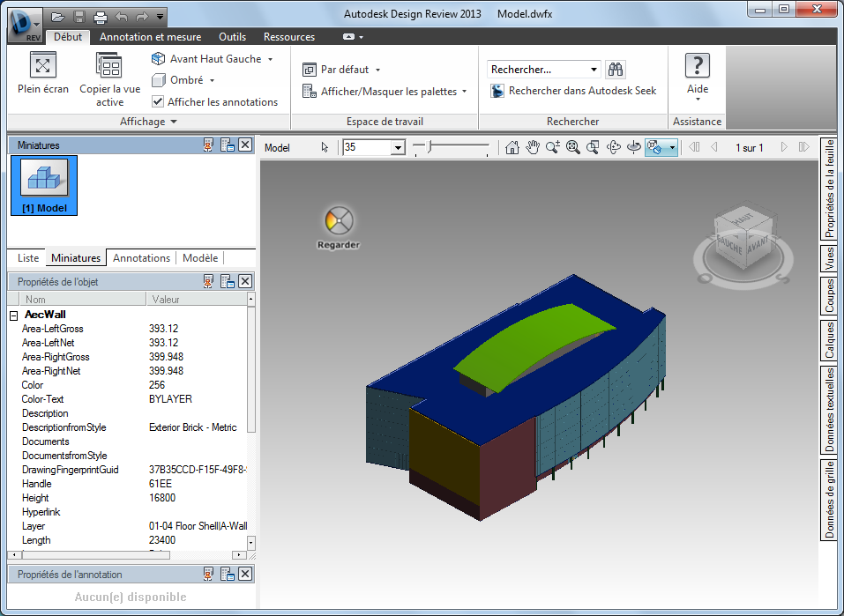Select the Pan hand tool
Image resolution: width=844 pixels, height=616 pixels.
pyautogui.click(x=533, y=147)
